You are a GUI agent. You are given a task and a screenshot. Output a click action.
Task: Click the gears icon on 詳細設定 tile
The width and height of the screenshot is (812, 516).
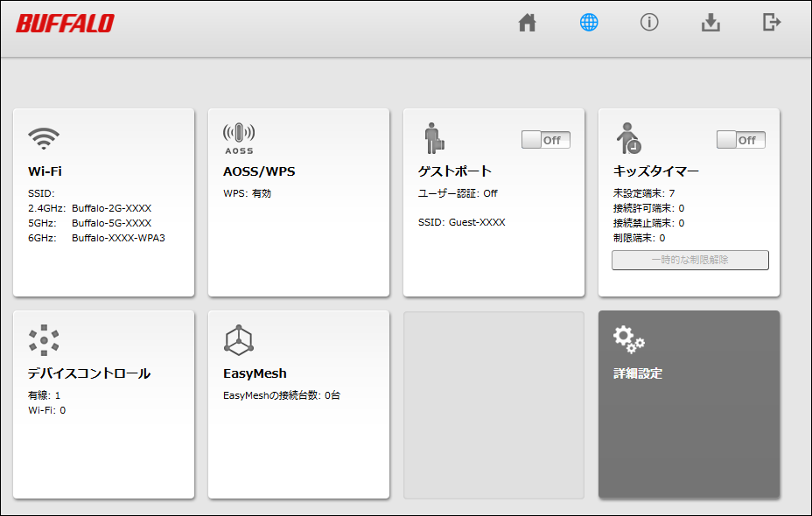(x=628, y=338)
